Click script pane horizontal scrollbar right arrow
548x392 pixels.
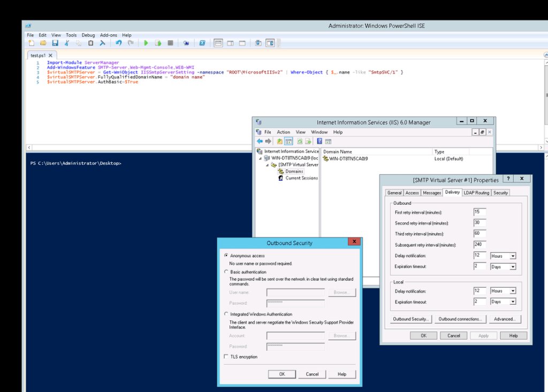541,148
